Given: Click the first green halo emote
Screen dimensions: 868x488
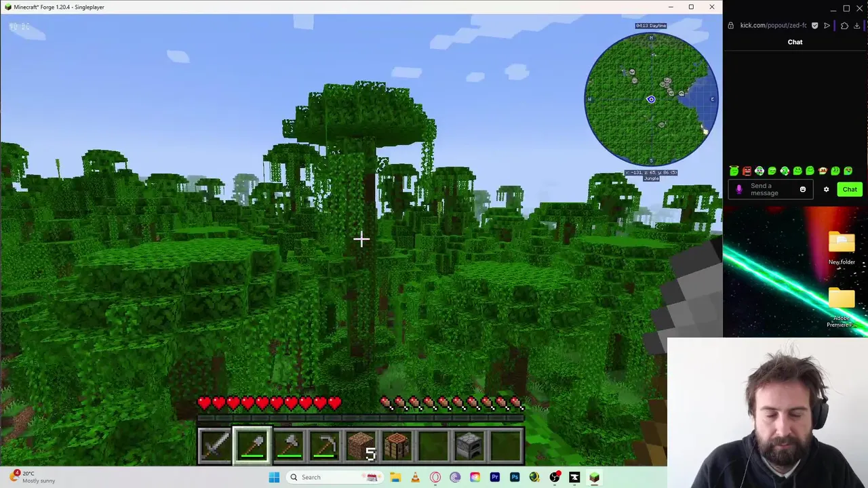Looking at the screenshot, I should (734, 171).
